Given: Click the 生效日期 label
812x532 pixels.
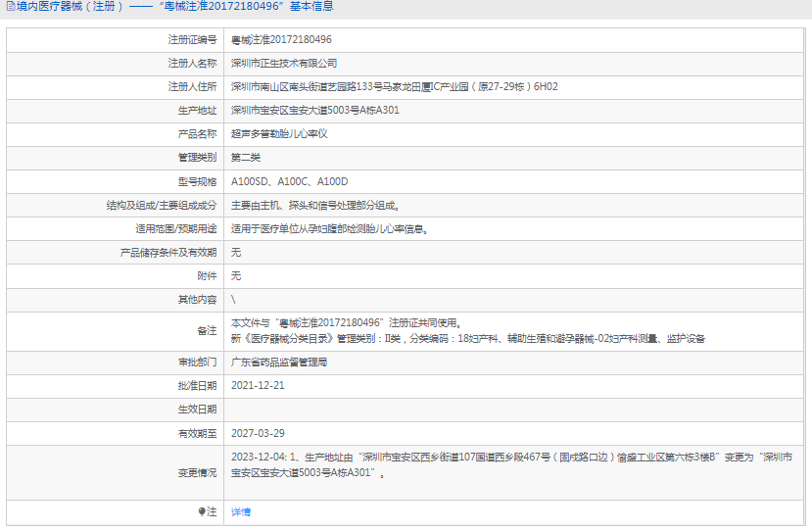Looking at the screenshot, I should pos(197,410).
